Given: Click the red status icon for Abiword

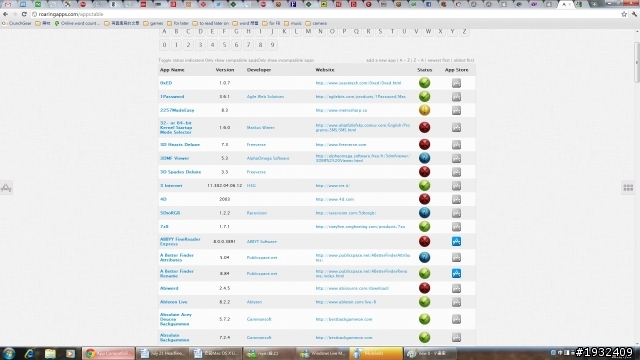Looking at the screenshot, I should pyautogui.click(x=424, y=288).
